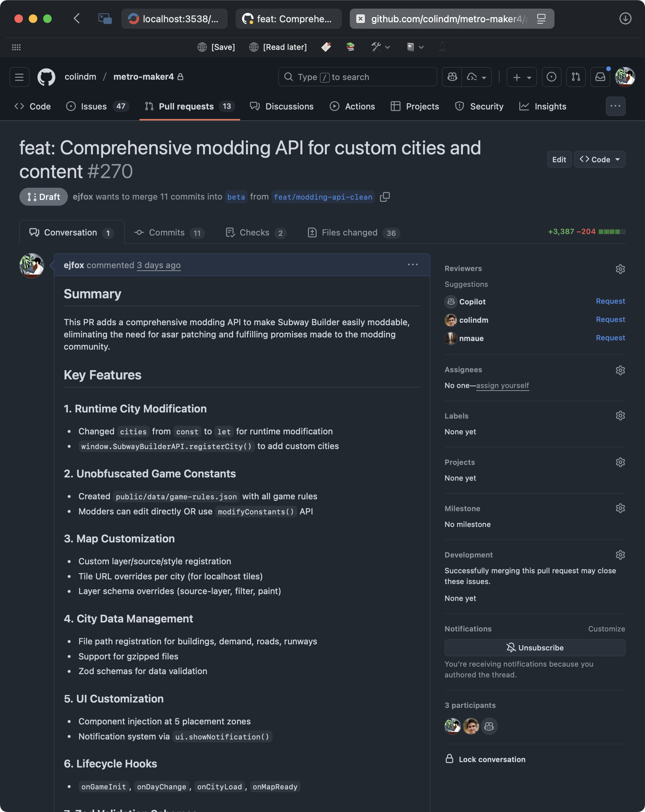The width and height of the screenshot is (645, 812).
Task: Click the pull requests icon in the header
Action: (576, 77)
